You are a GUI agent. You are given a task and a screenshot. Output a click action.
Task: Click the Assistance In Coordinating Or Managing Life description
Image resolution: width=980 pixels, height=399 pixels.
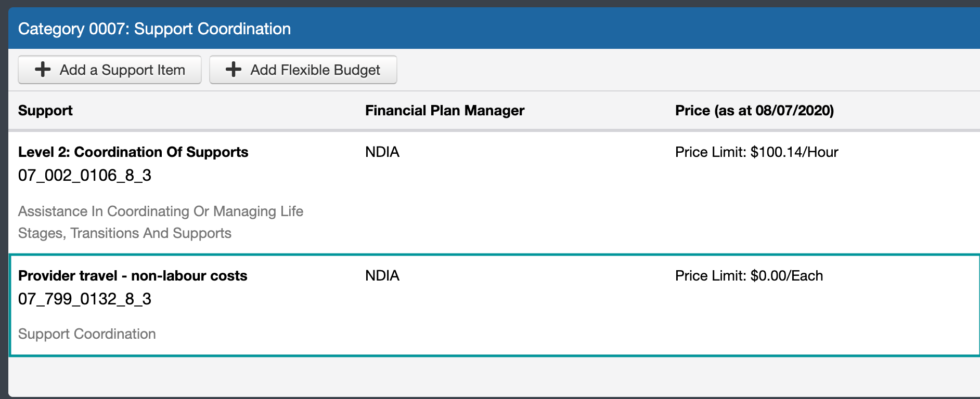(161, 211)
